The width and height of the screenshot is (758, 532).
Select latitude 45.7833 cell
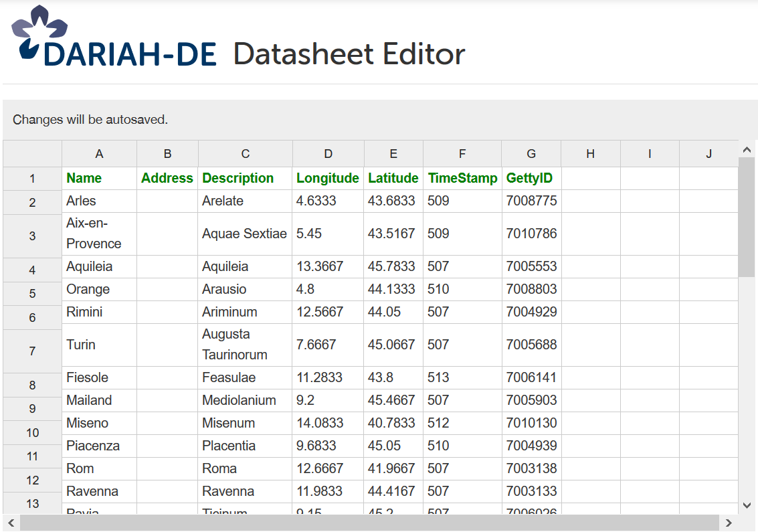(x=393, y=266)
